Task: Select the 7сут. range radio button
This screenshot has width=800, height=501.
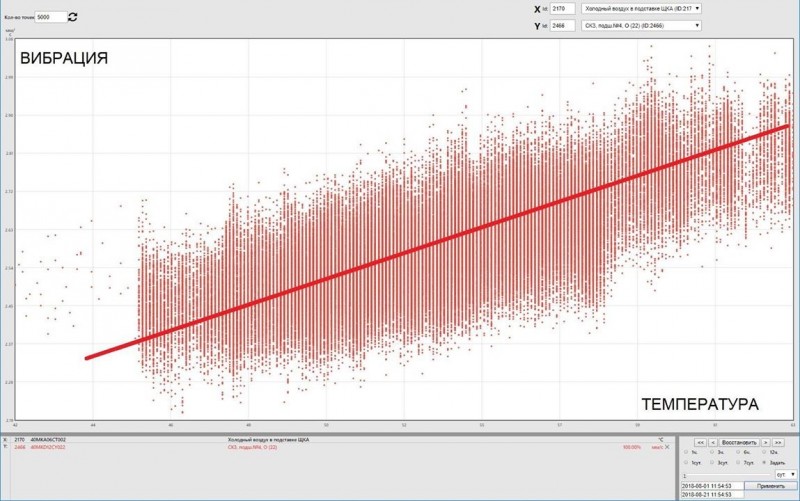Action: 738,462
